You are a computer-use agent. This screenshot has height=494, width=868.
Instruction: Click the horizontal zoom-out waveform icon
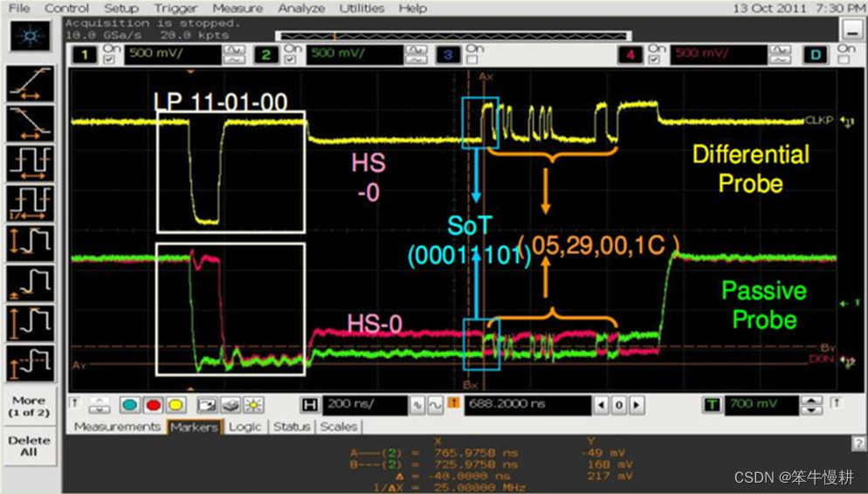click(435, 406)
